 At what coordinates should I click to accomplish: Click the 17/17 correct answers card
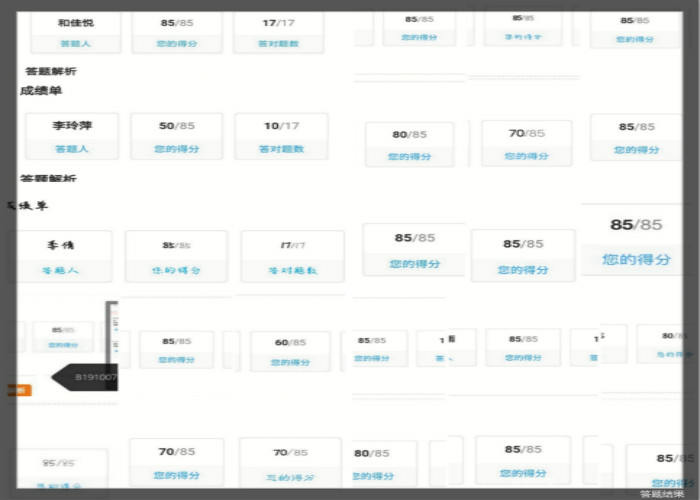(279, 33)
